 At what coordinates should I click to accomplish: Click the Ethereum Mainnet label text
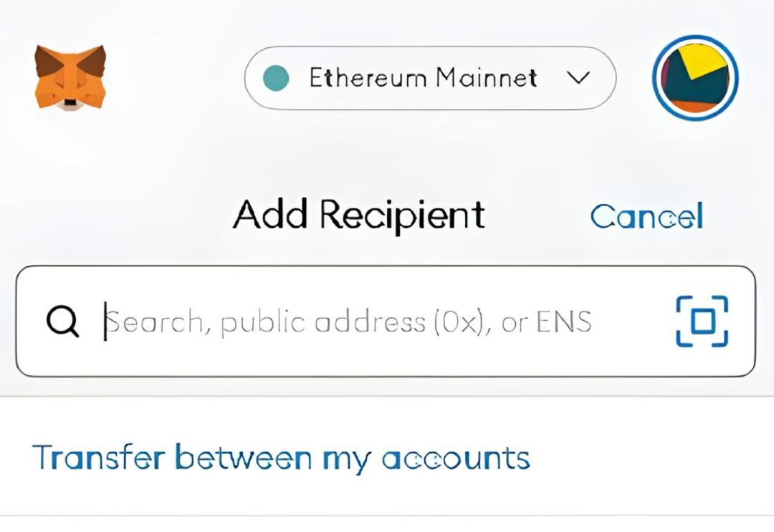pos(423,78)
